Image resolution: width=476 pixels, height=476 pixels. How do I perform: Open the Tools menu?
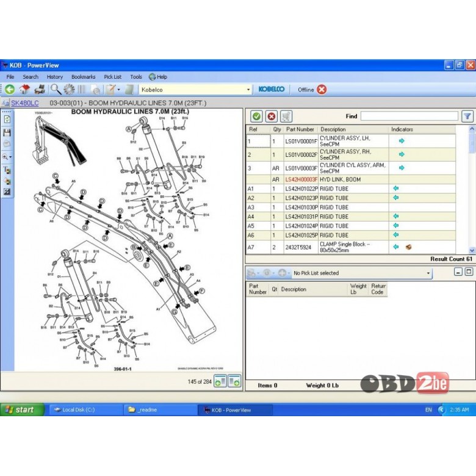click(136, 77)
